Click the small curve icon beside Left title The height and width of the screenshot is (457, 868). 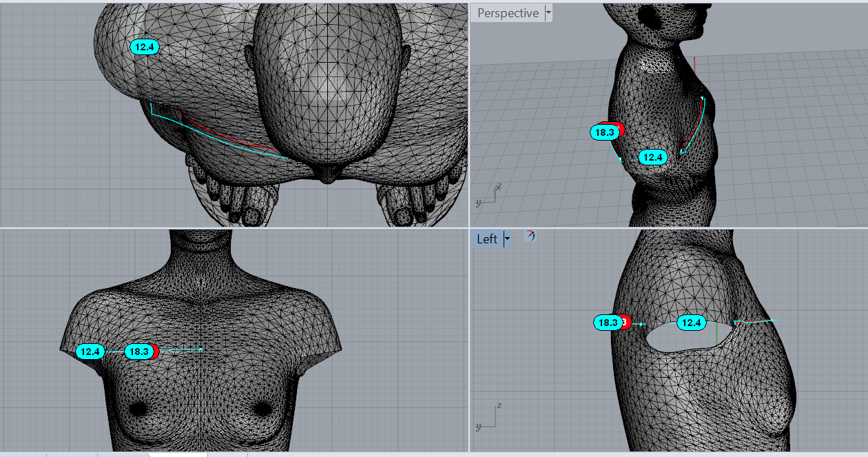coord(530,236)
